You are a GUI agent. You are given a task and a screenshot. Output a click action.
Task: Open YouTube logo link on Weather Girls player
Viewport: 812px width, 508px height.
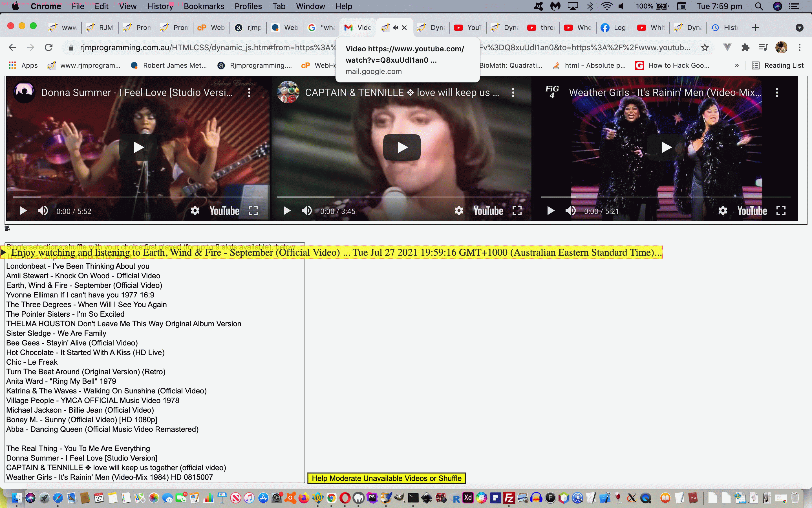(x=752, y=211)
